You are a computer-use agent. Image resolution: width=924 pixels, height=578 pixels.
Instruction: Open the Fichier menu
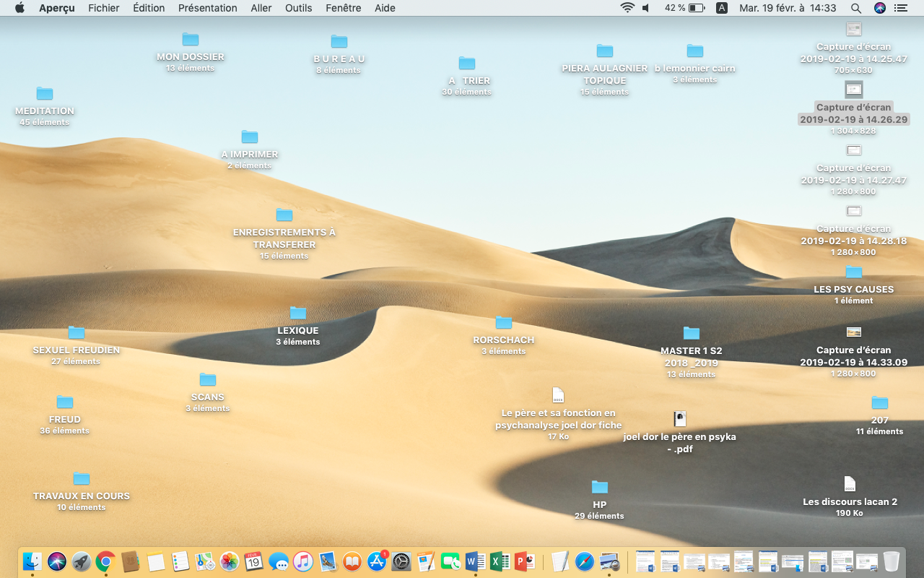(104, 8)
